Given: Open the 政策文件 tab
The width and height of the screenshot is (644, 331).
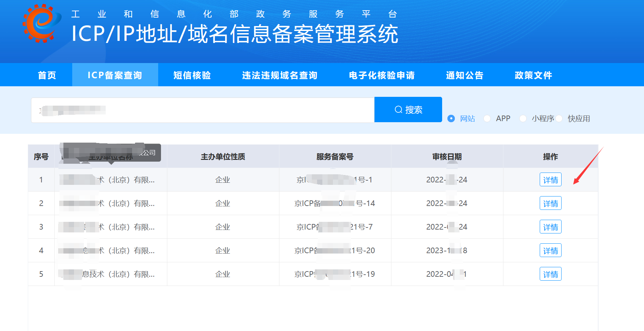Looking at the screenshot, I should point(533,75).
